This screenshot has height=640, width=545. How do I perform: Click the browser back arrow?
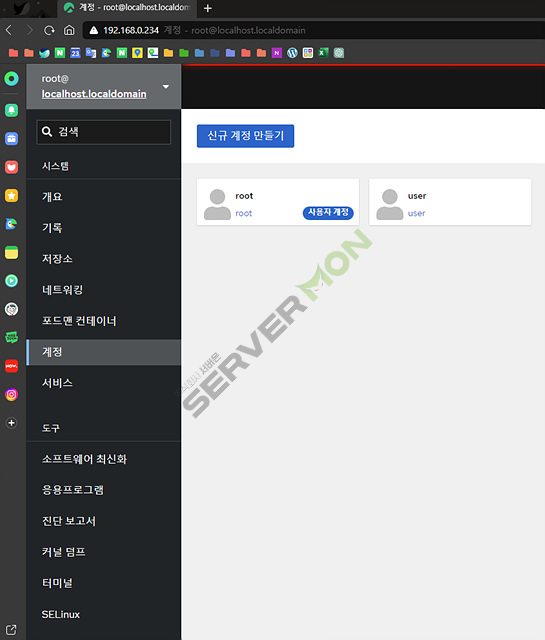(9, 30)
